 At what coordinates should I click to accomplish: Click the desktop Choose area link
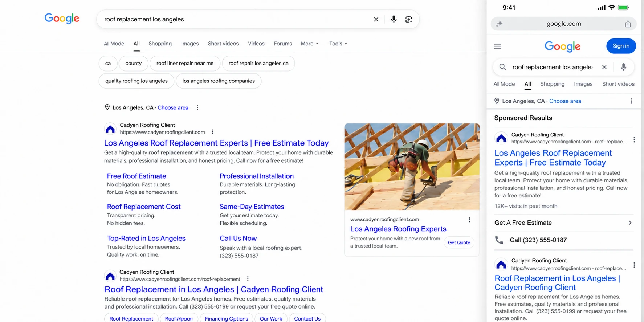tap(173, 107)
